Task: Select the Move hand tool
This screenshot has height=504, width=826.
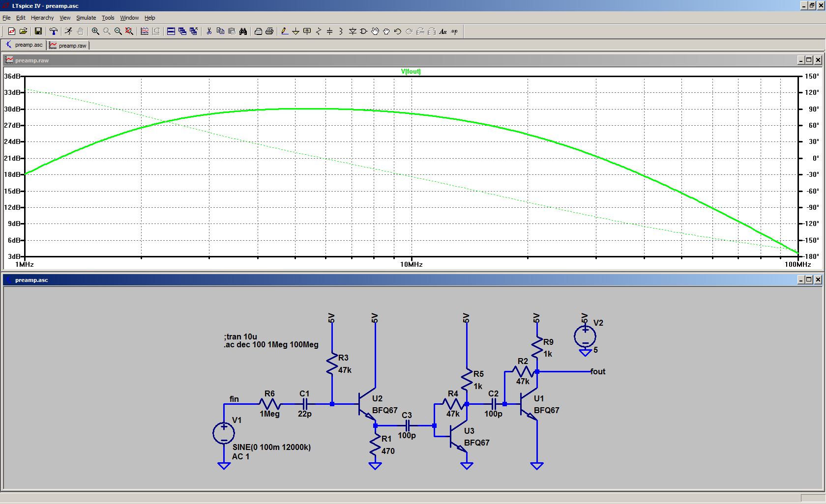Action: 375,31
